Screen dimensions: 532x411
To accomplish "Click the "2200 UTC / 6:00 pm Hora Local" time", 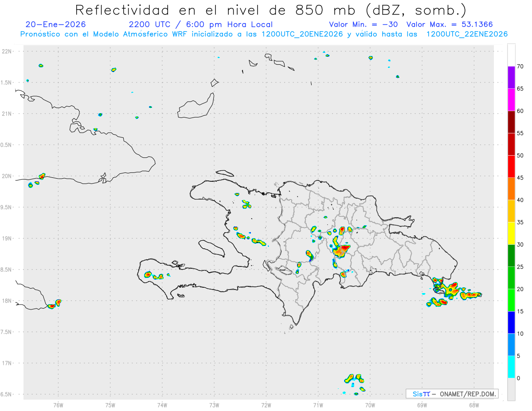I will click(x=200, y=24).
